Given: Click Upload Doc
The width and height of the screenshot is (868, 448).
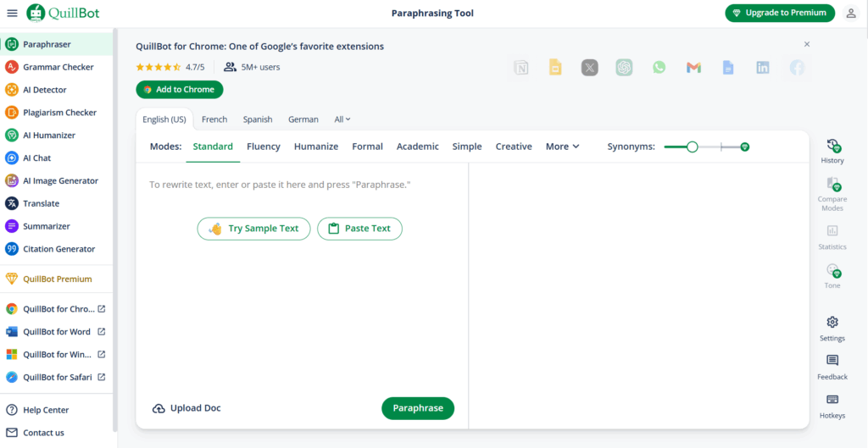Looking at the screenshot, I should coord(186,408).
